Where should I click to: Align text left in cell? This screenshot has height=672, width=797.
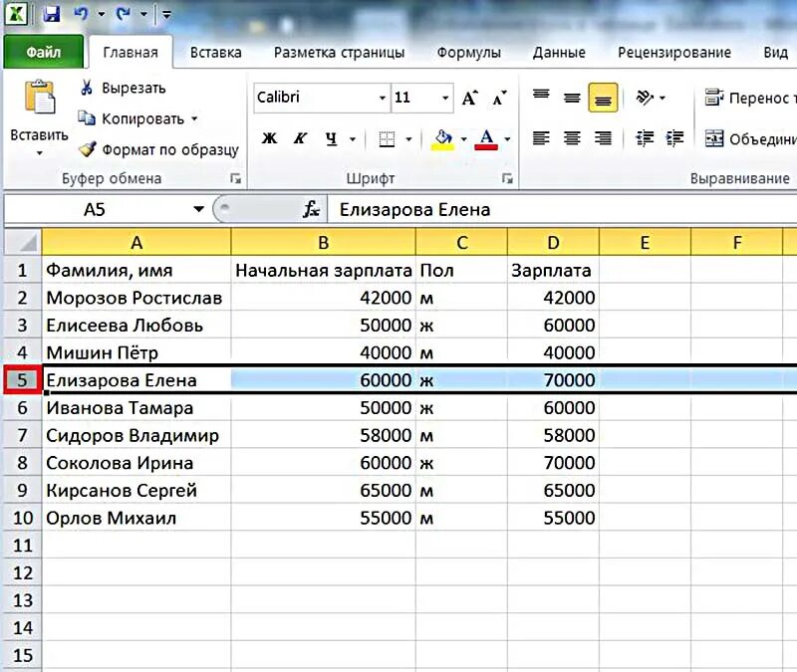tap(541, 137)
